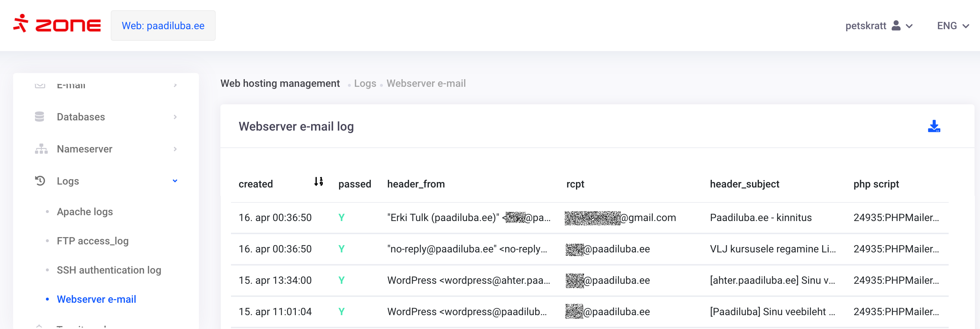Download the webserver e-mail log
The height and width of the screenshot is (329, 980).
(934, 126)
